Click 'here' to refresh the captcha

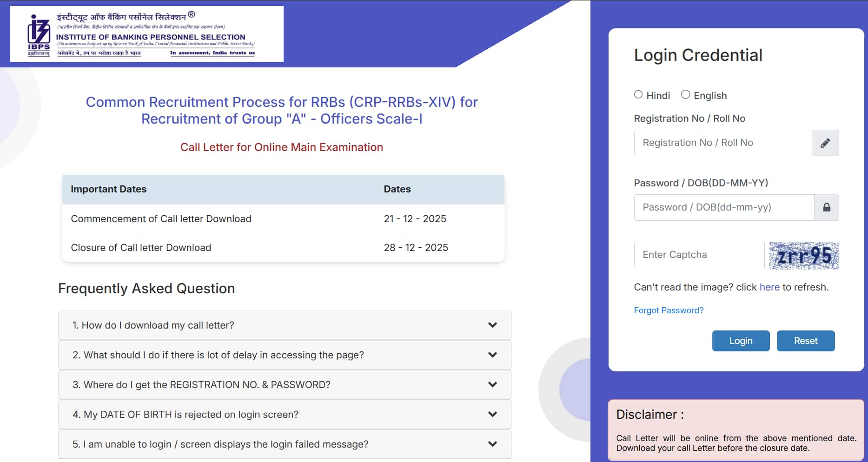(769, 287)
